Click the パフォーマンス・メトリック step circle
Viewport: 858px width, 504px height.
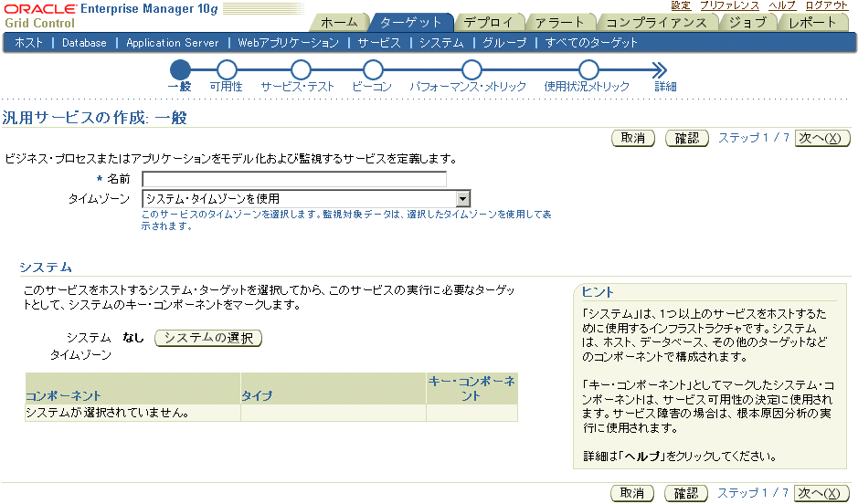pyautogui.click(x=471, y=70)
